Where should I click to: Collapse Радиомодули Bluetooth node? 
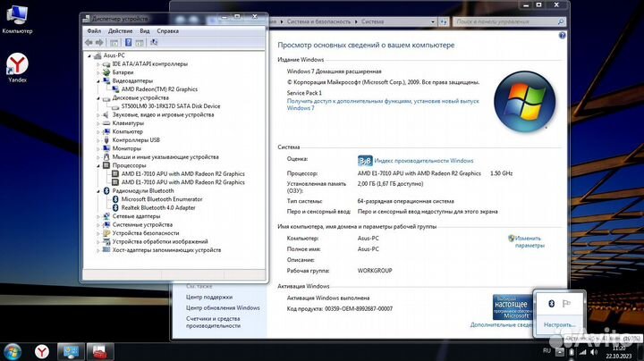(98, 191)
